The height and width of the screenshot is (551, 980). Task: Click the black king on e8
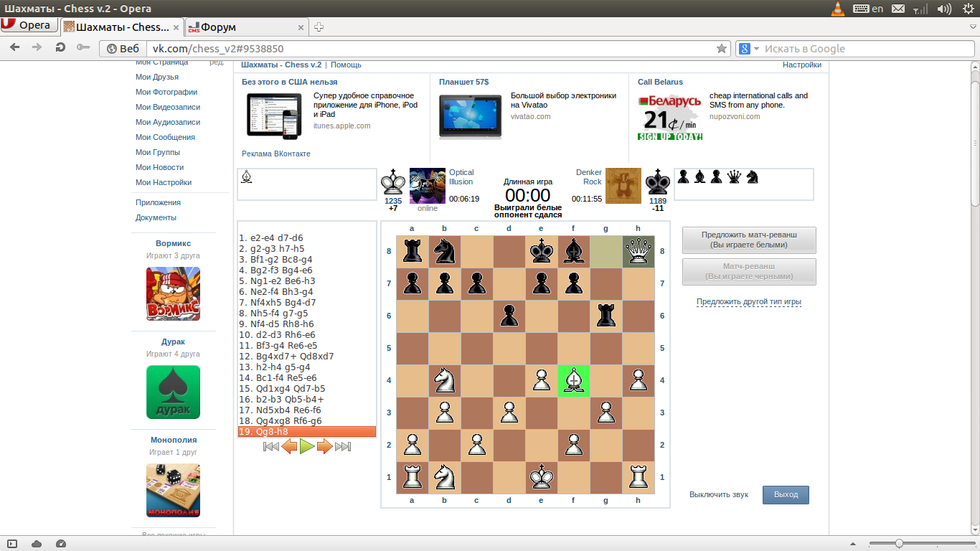[541, 252]
